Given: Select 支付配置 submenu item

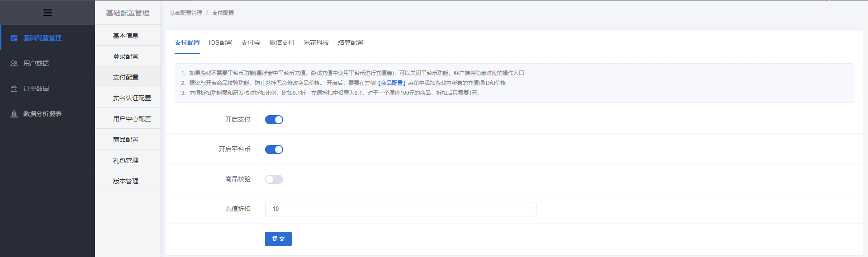Looking at the screenshot, I should (x=128, y=77).
